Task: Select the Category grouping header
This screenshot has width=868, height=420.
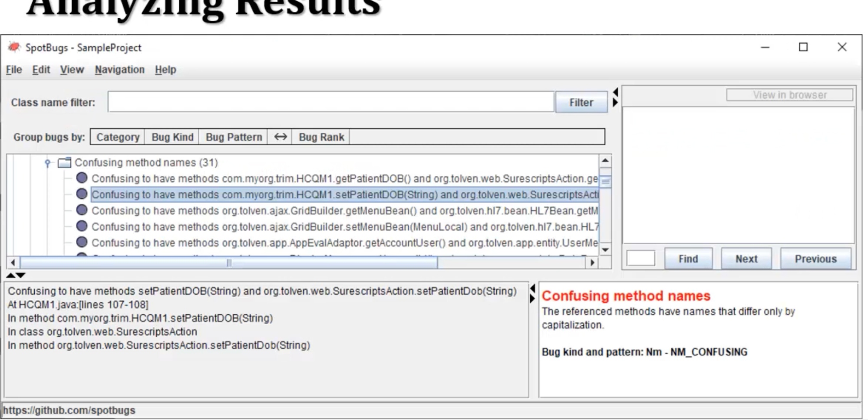Action: (x=118, y=137)
